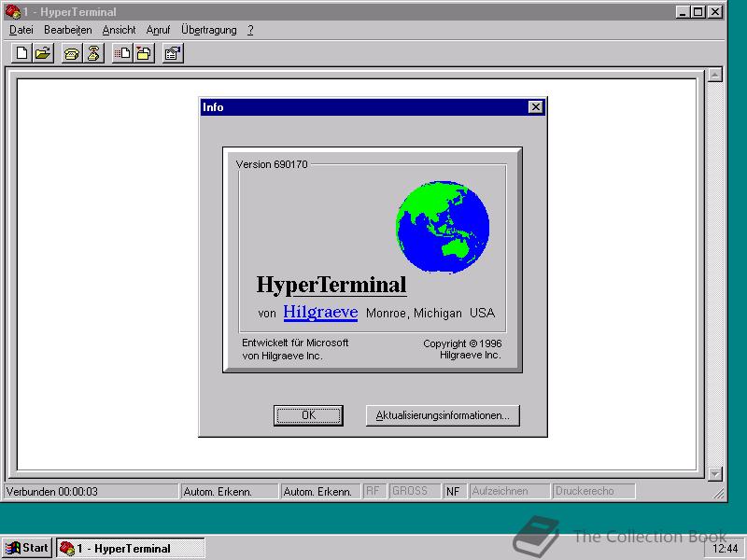The height and width of the screenshot is (560, 747).
Task: Open the Windows Start menu
Action: 27,548
